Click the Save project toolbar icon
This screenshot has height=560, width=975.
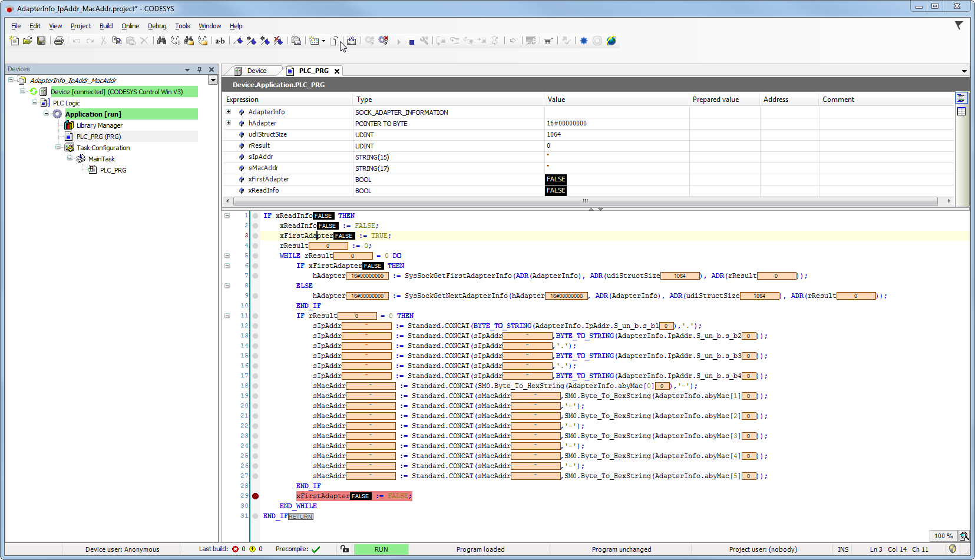[x=41, y=41]
